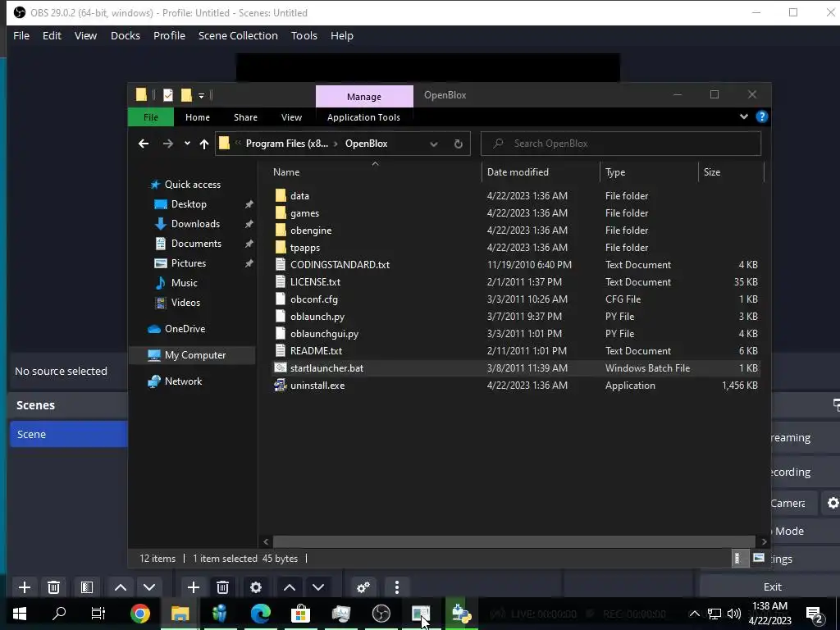Open Explorer help question mark icon

pos(762,116)
